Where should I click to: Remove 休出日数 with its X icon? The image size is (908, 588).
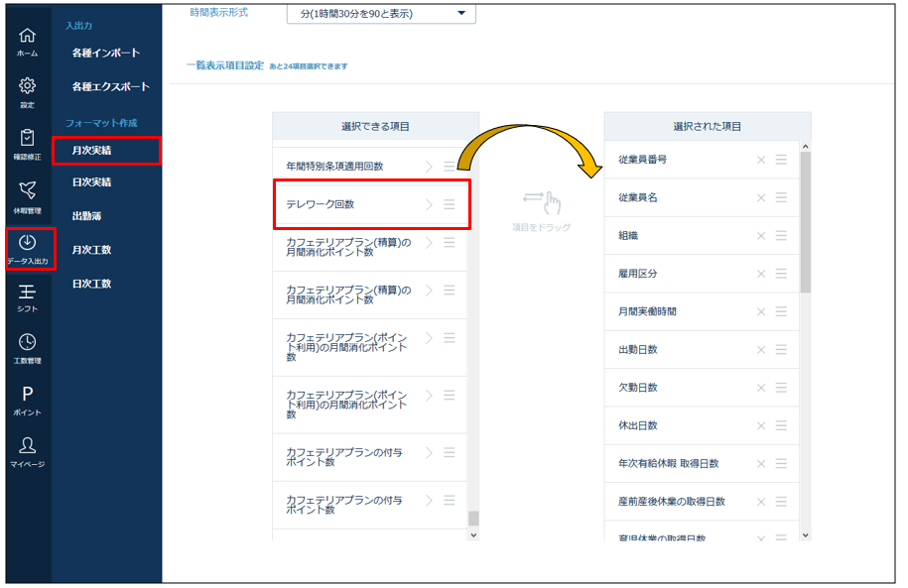(761, 426)
